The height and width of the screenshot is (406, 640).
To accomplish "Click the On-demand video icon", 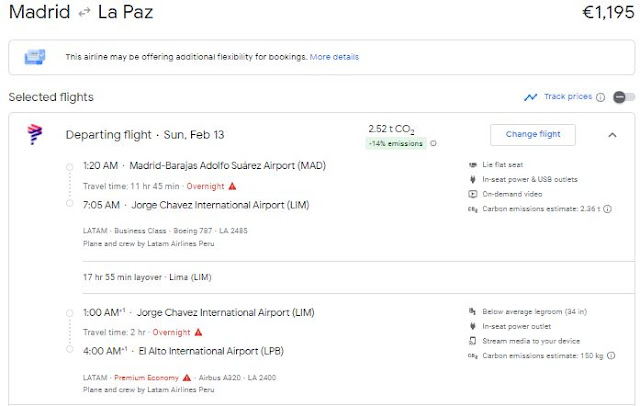I will 472,194.
